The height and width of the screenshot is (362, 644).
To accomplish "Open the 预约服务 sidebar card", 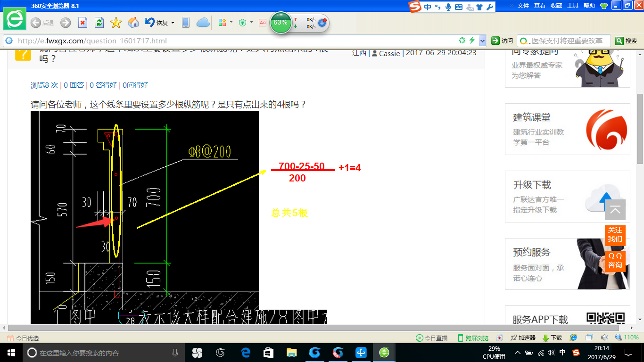I will pos(568,264).
